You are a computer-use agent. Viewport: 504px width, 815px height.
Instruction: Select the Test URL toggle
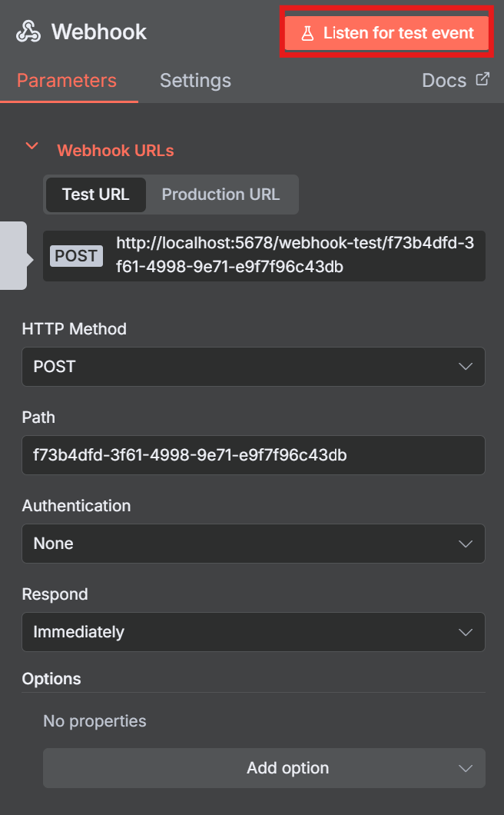pos(95,195)
